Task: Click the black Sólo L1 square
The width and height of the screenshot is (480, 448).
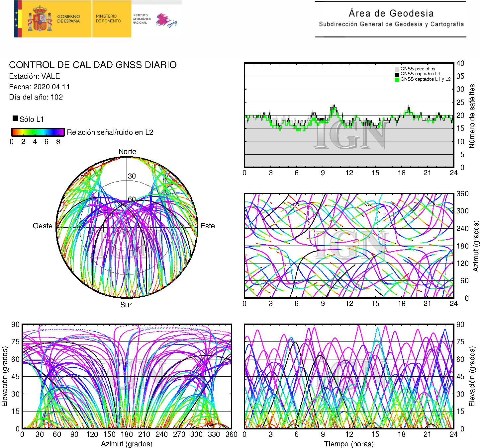Action: [15, 118]
